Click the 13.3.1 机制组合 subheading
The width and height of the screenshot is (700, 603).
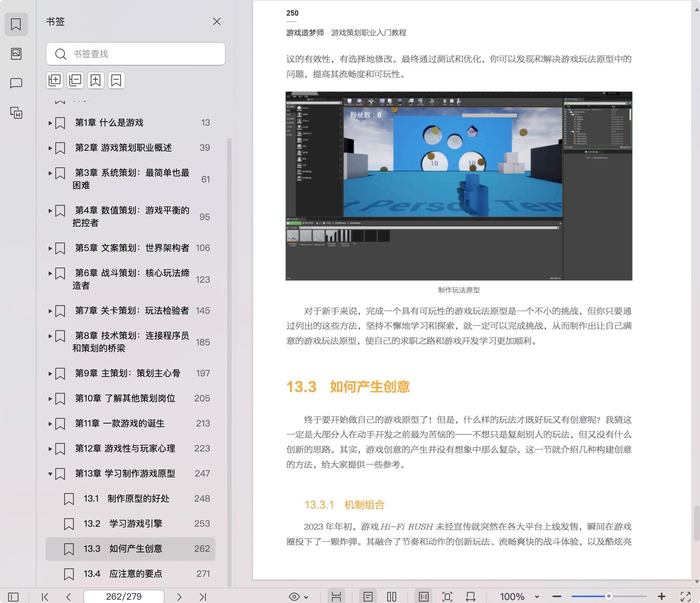[x=344, y=505]
